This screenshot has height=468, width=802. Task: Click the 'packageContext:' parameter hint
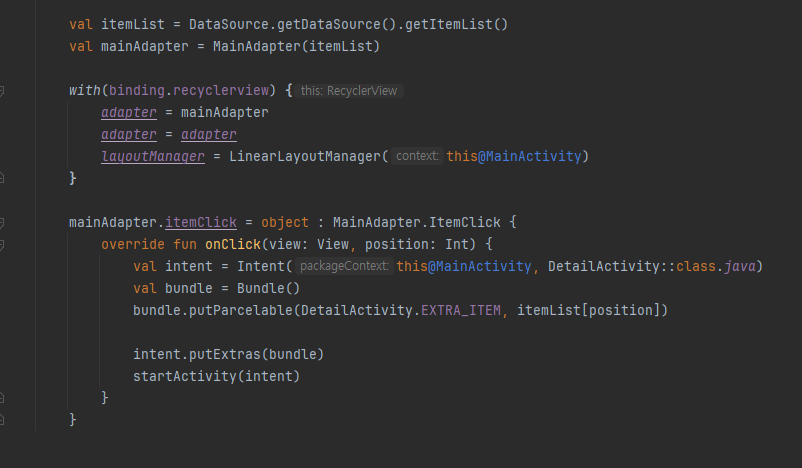344,266
